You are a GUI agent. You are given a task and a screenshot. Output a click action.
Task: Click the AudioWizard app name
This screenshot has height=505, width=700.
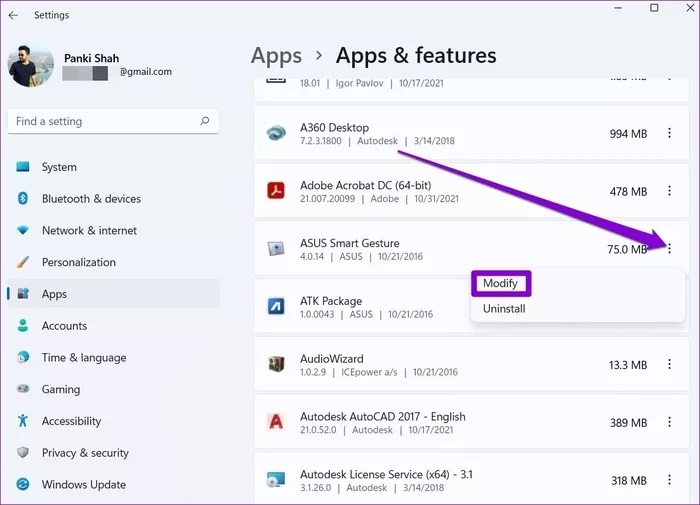[332, 359]
